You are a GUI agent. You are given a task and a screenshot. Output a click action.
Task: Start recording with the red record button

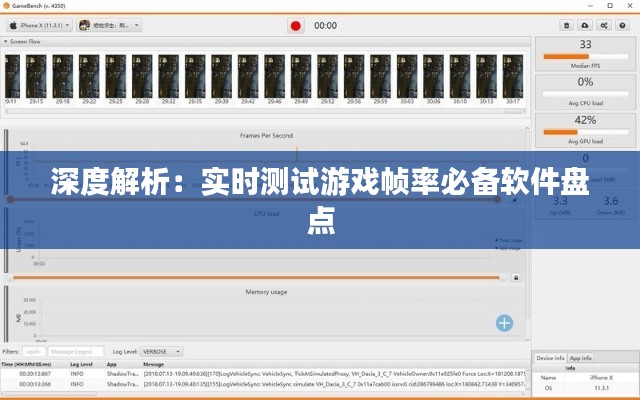click(x=296, y=26)
